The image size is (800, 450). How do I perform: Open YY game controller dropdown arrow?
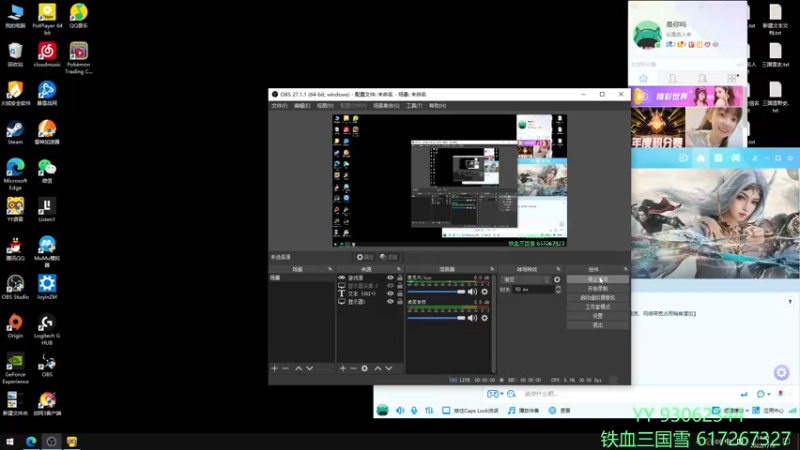[x=502, y=394]
